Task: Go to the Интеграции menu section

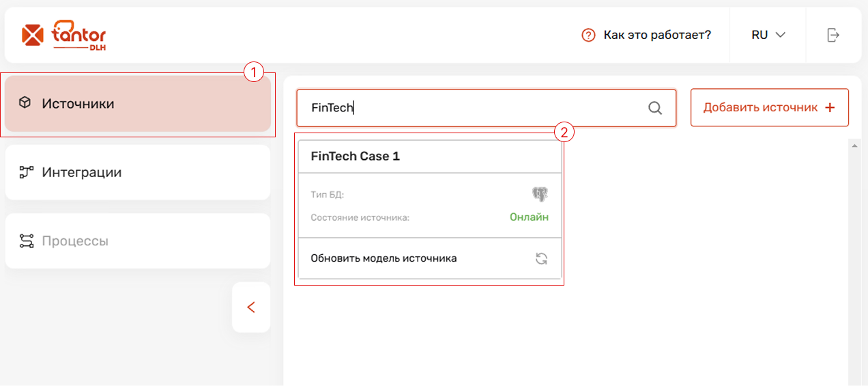Action: click(x=138, y=172)
